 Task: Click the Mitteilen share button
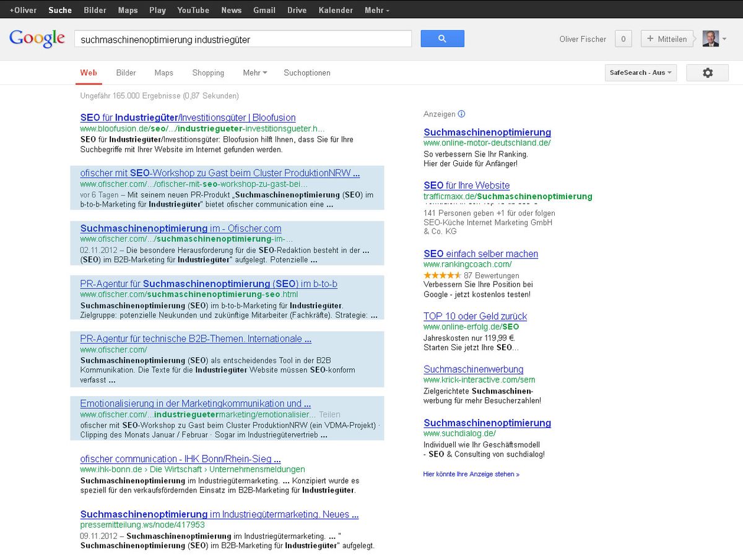[667, 39]
